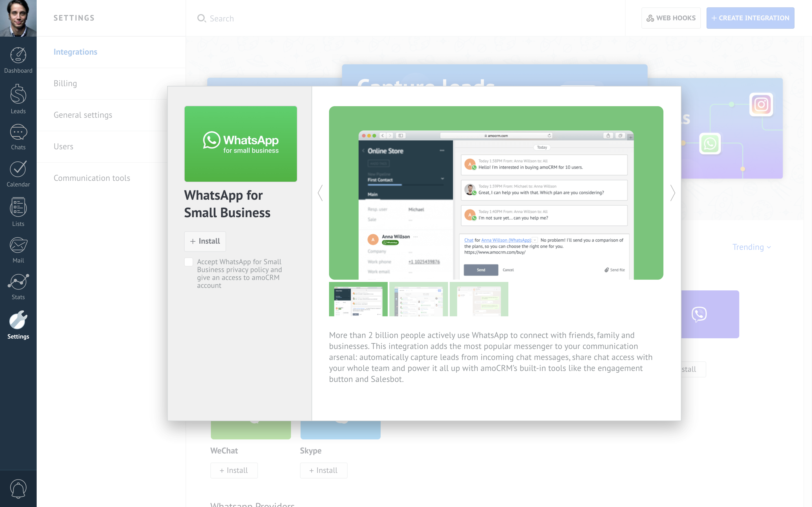The height and width of the screenshot is (507, 812).
Task: Click Create Integration button
Action: [x=750, y=17]
